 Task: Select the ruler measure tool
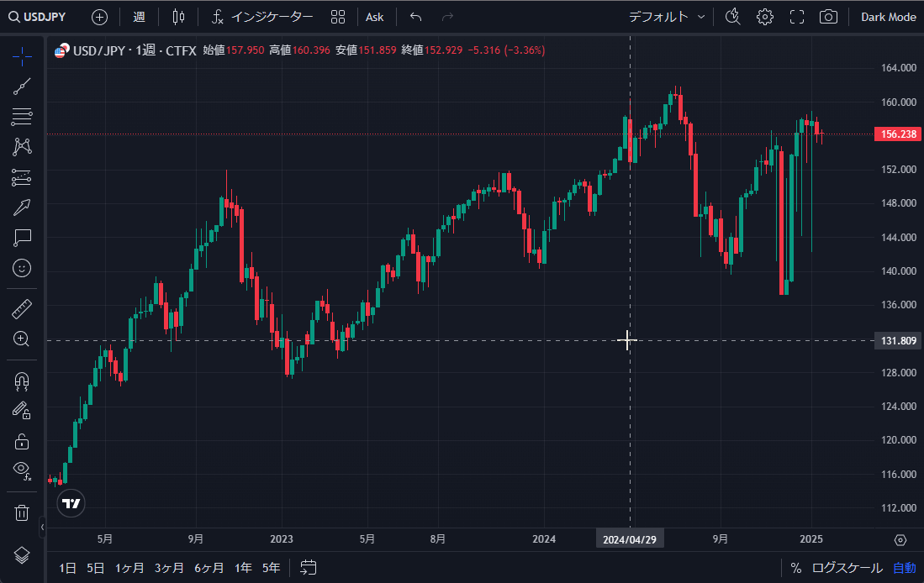click(22, 308)
